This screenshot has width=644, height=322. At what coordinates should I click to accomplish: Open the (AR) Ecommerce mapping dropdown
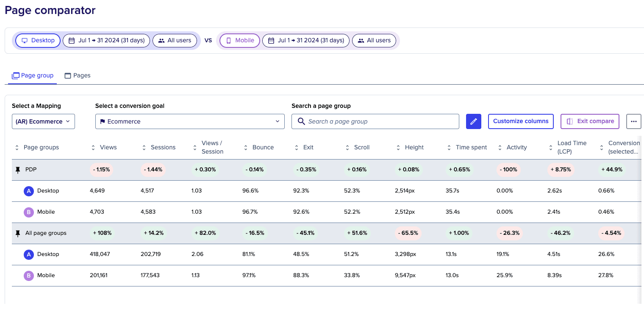pos(43,121)
